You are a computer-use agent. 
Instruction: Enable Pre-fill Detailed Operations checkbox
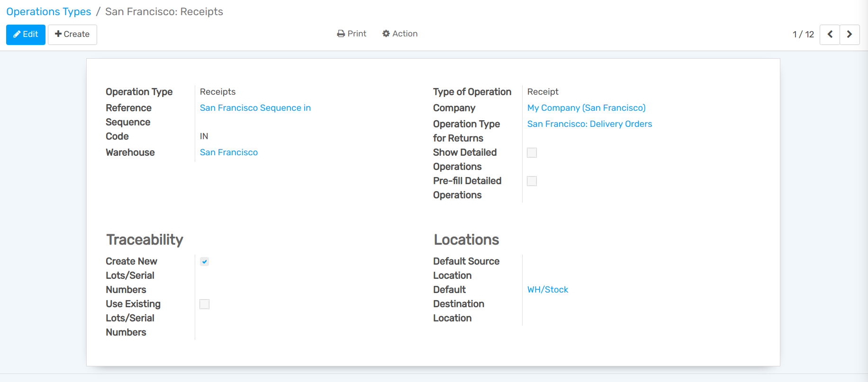[532, 181]
